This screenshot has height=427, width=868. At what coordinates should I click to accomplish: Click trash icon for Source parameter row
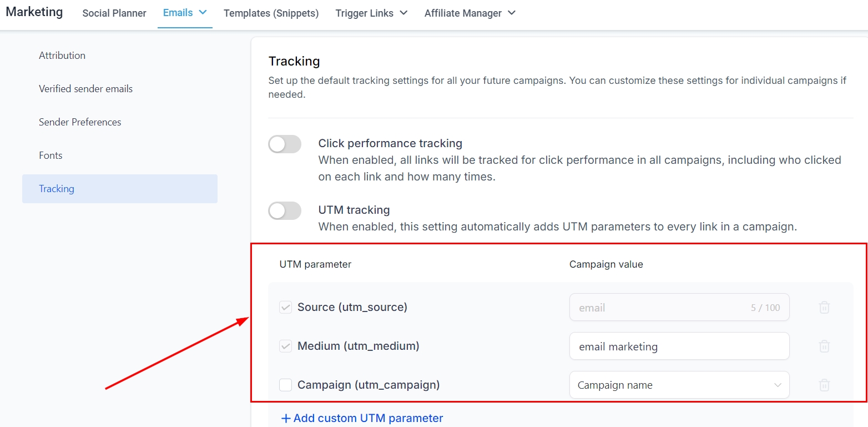pos(824,308)
